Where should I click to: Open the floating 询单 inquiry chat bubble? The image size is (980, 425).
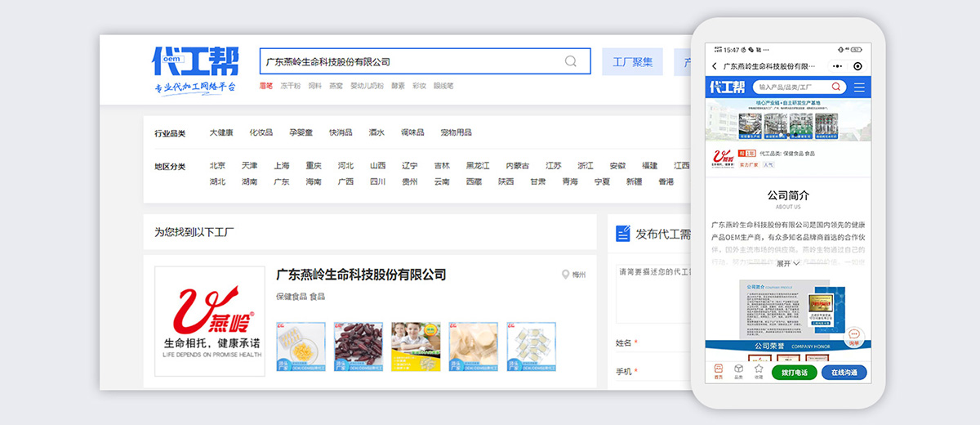[853, 337]
